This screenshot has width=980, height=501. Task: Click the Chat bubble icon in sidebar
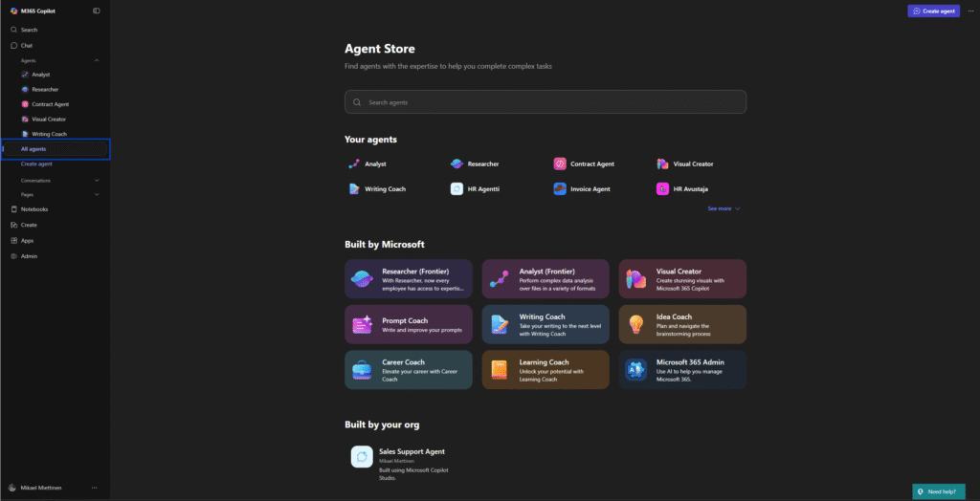[x=13, y=46]
